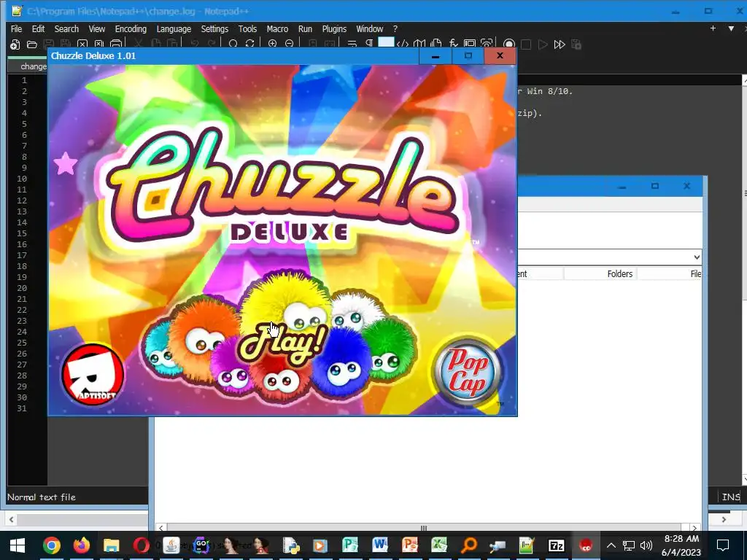Click the INS indicator in Notepad++ status bar
Image resolution: width=747 pixels, height=560 pixels.
[730, 497]
